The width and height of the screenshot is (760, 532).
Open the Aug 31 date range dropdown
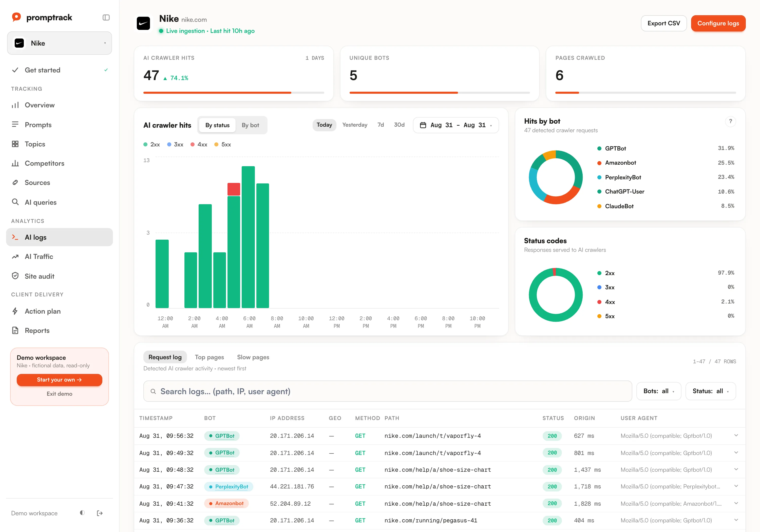coord(456,125)
